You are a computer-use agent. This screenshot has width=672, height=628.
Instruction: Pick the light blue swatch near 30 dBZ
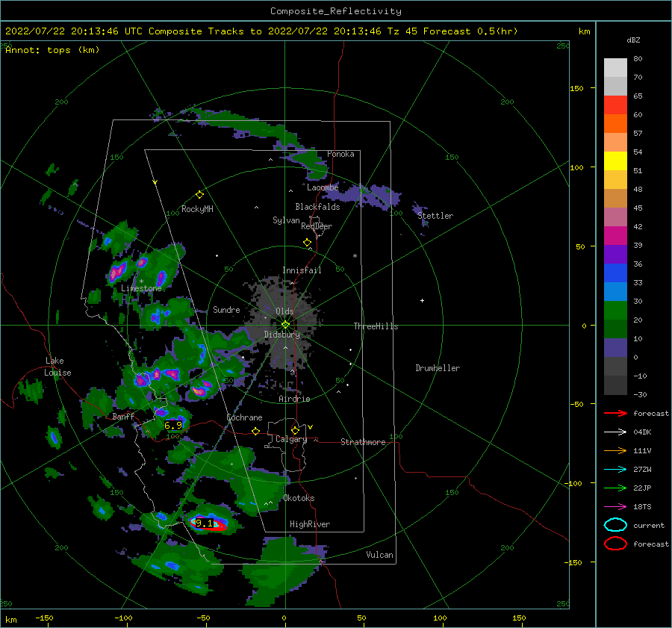pyautogui.click(x=615, y=291)
